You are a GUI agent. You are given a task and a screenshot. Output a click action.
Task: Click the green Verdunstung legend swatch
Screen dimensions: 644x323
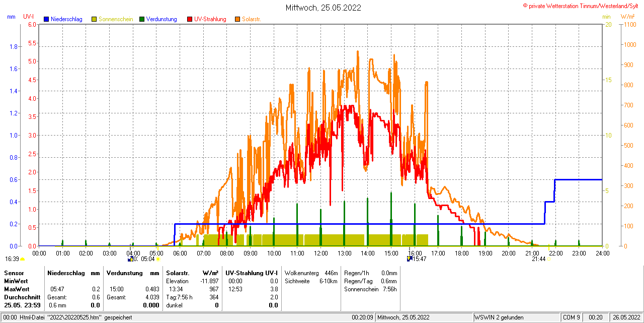coord(142,19)
